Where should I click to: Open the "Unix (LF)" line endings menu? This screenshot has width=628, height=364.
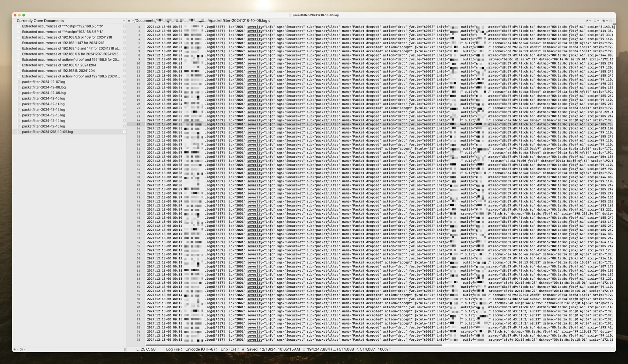229,349
